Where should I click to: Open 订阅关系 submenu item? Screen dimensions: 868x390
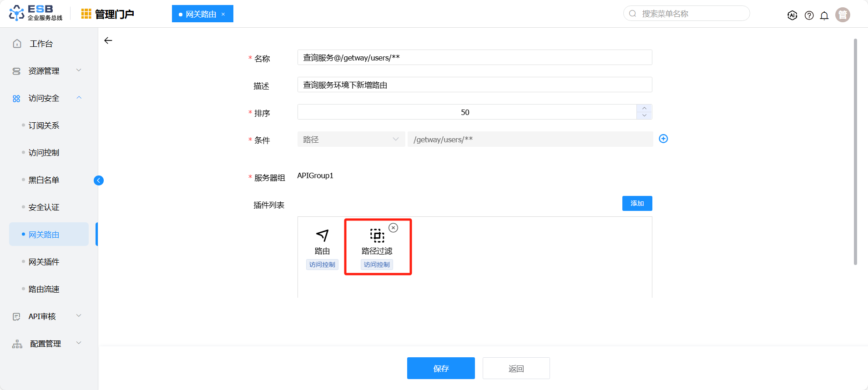pyautogui.click(x=44, y=125)
